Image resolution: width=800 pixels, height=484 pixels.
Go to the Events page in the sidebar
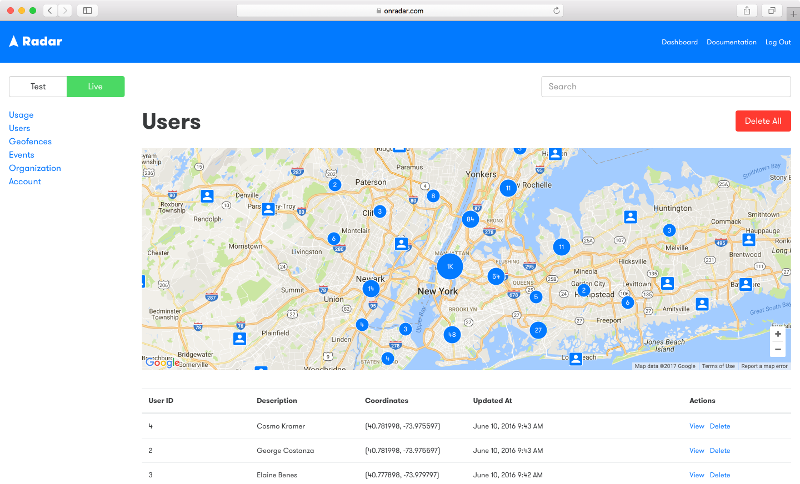pos(22,155)
